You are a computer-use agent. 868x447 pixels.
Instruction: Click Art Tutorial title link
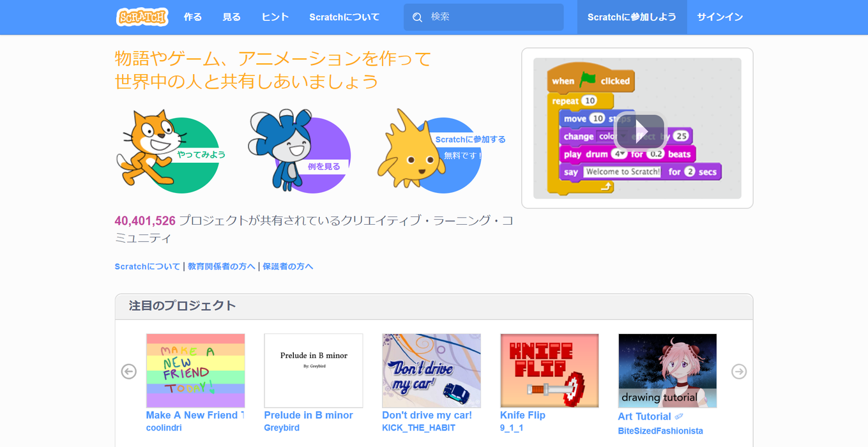click(650, 416)
